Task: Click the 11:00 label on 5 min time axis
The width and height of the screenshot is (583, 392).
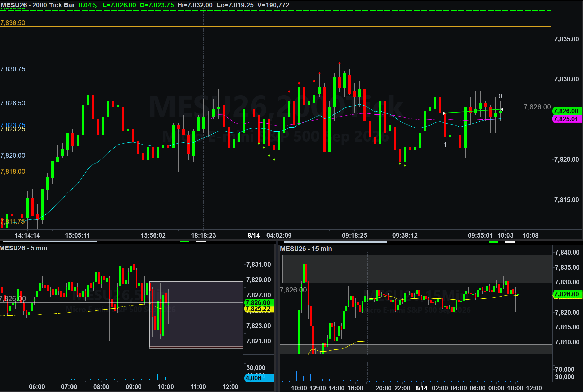Action: pyautogui.click(x=198, y=387)
